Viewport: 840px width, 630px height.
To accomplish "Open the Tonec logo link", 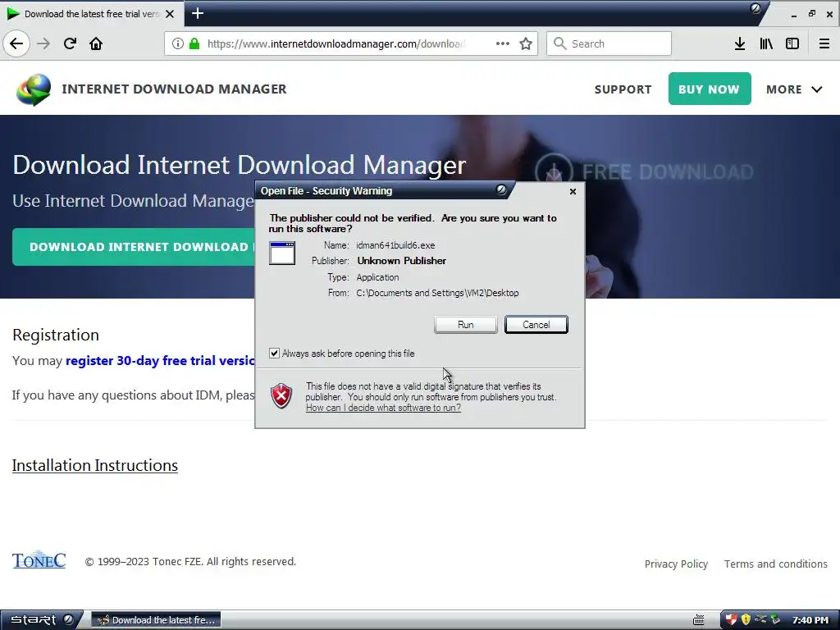I will click(39, 559).
